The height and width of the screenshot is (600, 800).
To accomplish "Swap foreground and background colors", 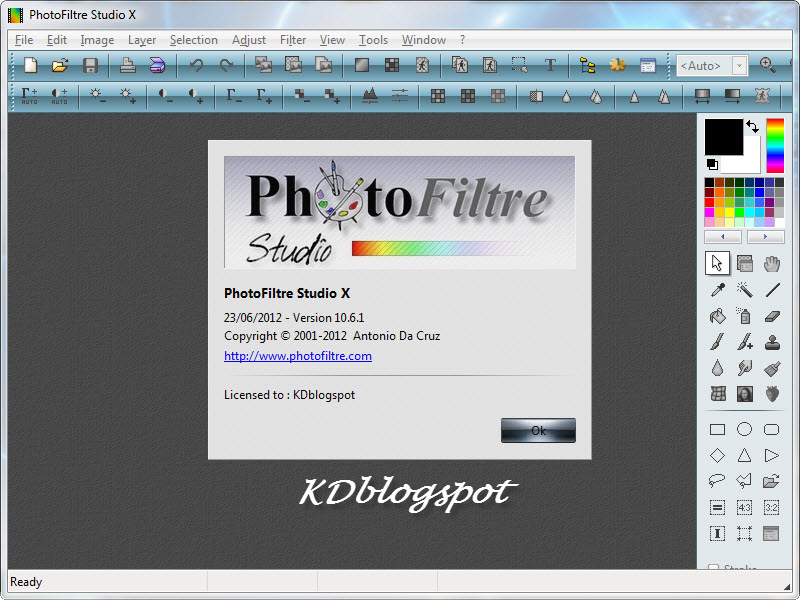I will (x=753, y=126).
